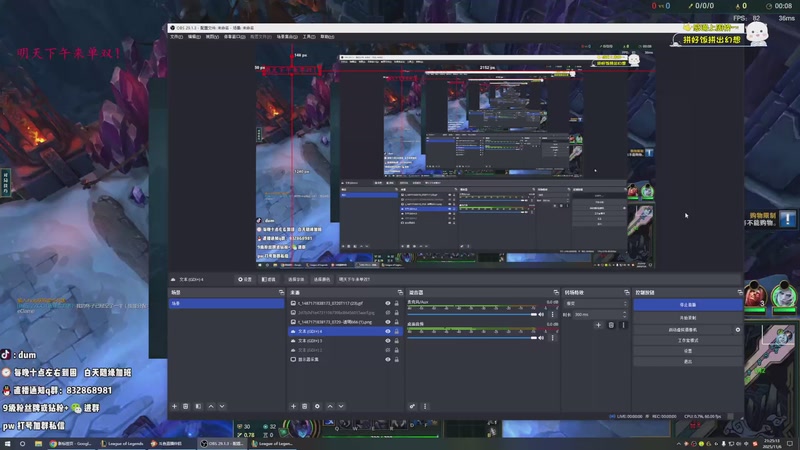Add a new source with plus icon
800x450 pixels.
292,406
